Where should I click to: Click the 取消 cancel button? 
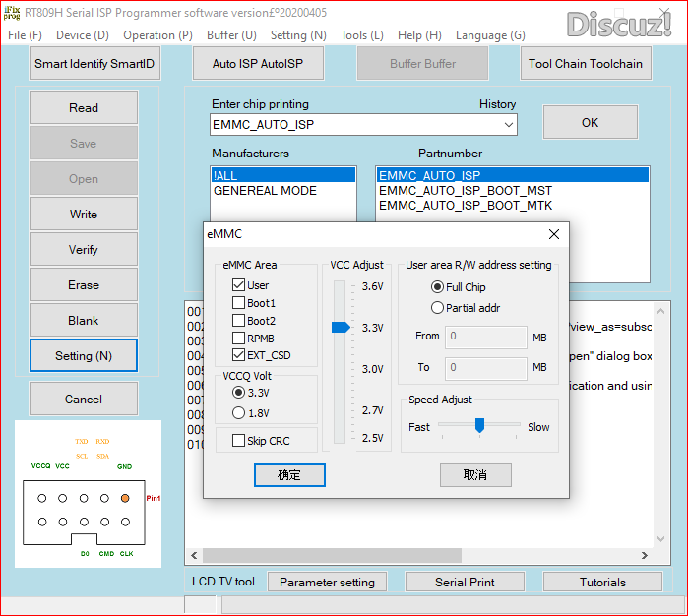pyautogui.click(x=475, y=475)
